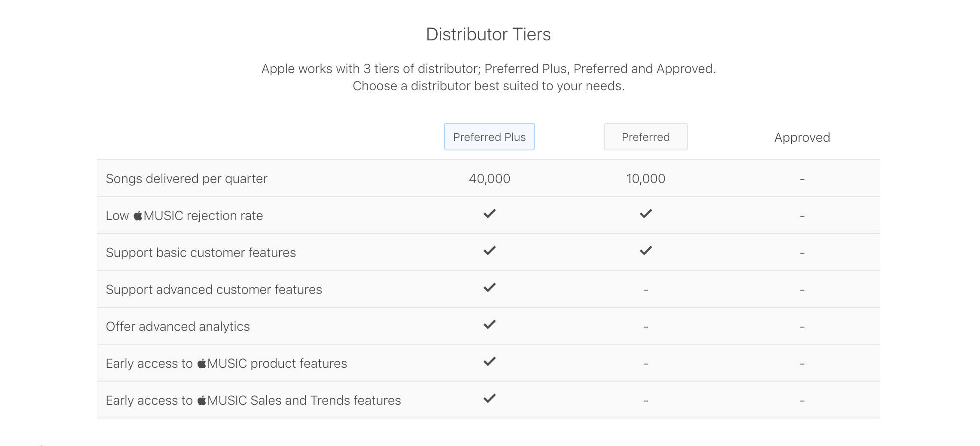The image size is (980, 446).
Task: Click checkmark for early product features access
Action: point(490,362)
